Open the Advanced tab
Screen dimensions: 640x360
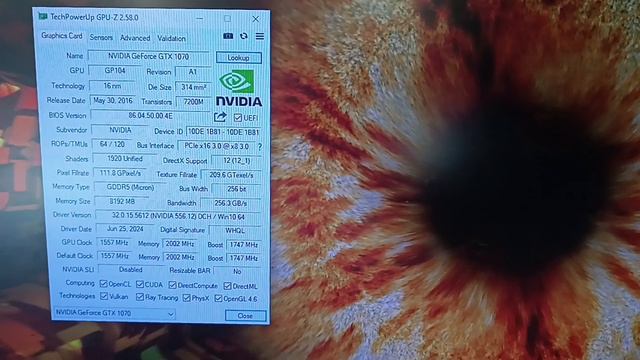135,38
